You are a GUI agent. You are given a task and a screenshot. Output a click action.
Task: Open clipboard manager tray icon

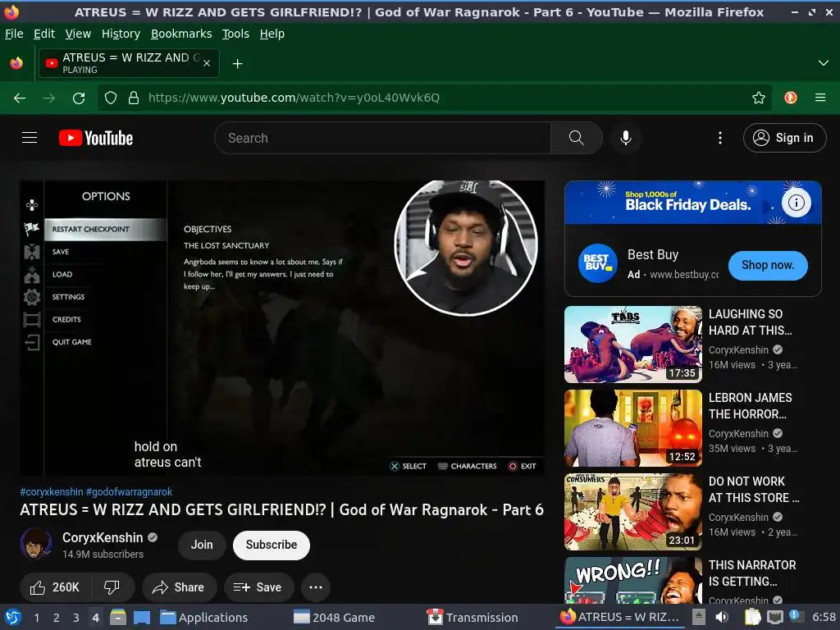point(753,617)
